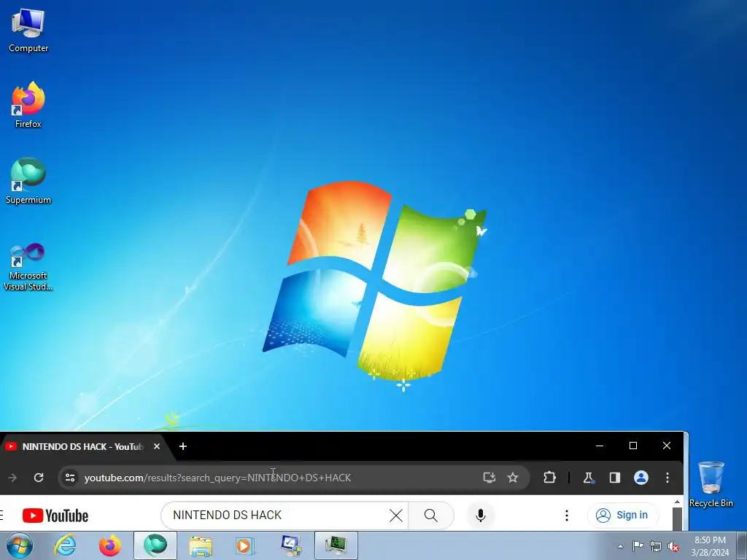Click the page scroll up arrow
Screen dimensions: 747x560
[677, 502]
